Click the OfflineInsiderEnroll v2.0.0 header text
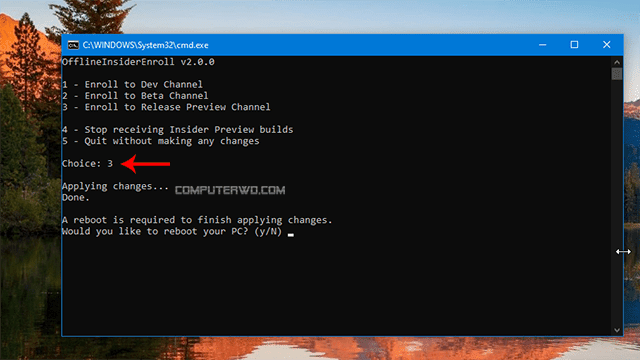640x360 pixels. tap(138, 62)
